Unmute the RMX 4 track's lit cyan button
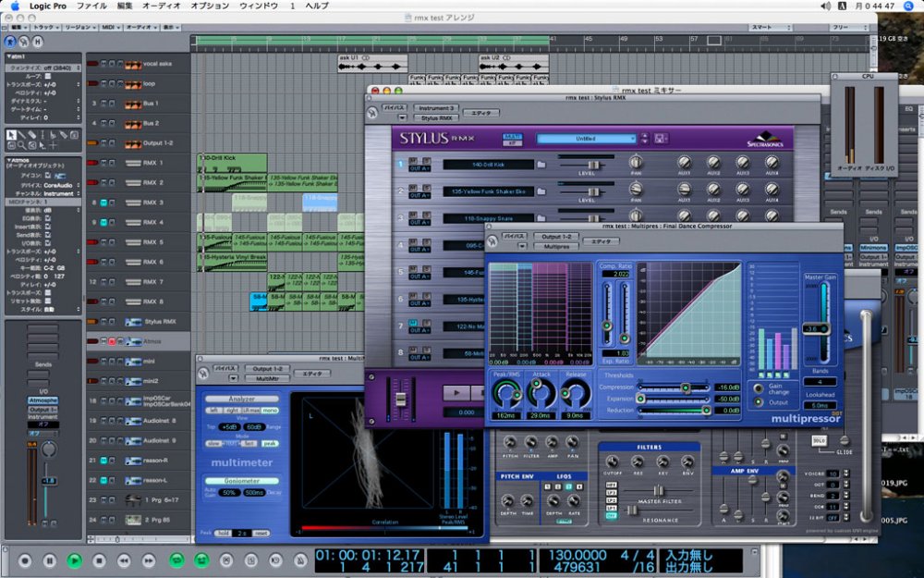Image resolution: width=924 pixels, height=578 pixels. (103, 222)
